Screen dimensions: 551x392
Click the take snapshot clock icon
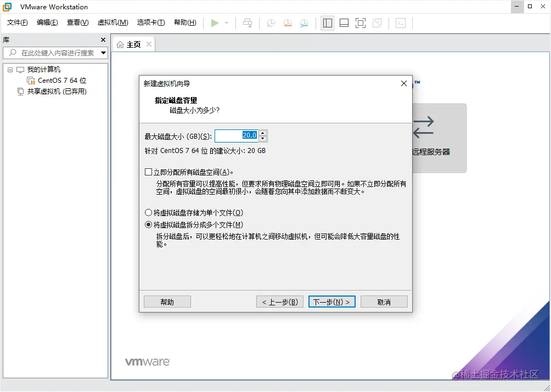click(x=271, y=23)
